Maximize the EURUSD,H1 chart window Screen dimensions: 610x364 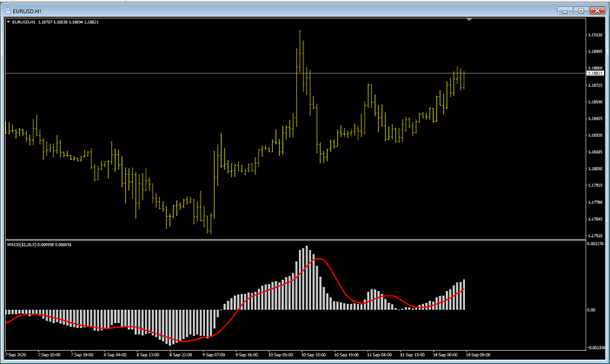(580, 10)
